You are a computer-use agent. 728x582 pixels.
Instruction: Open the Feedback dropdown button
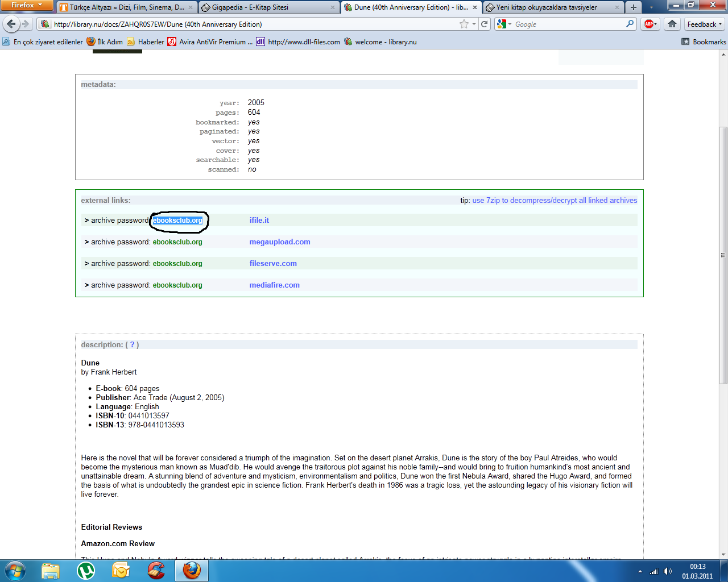coord(705,24)
